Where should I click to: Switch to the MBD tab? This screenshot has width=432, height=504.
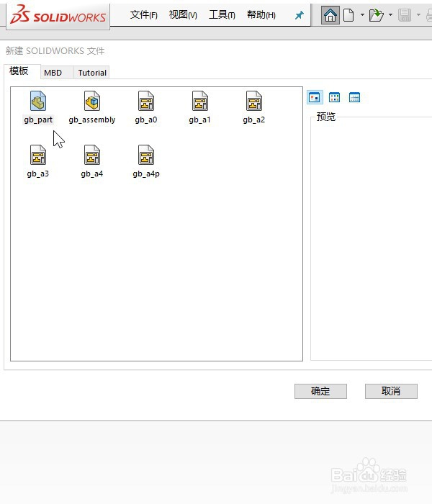pos(57,73)
